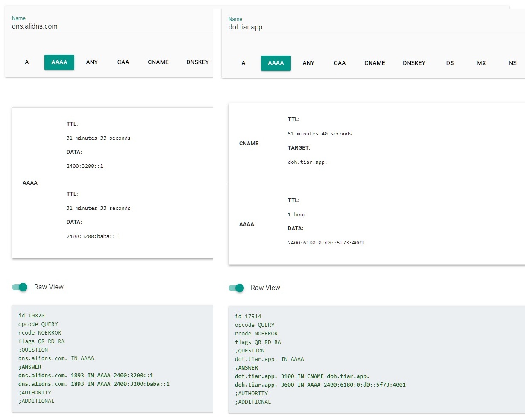Select DNSKEY record type for dot.tiar.app

click(x=414, y=63)
